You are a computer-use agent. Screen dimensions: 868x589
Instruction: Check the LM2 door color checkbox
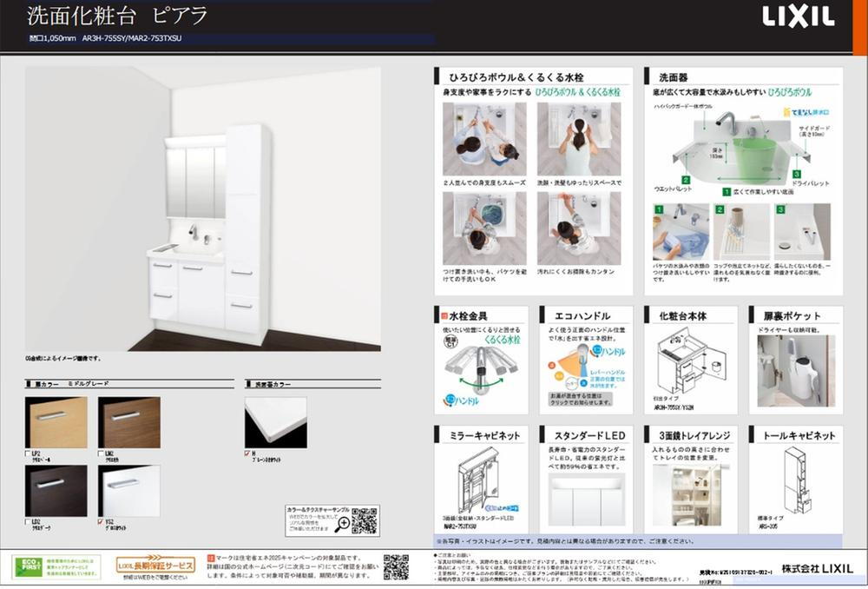(x=101, y=453)
